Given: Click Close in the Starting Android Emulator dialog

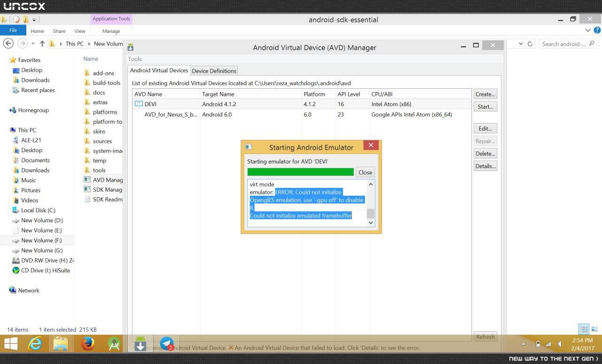Looking at the screenshot, I should pyautogui.click(x=365, y=172).
